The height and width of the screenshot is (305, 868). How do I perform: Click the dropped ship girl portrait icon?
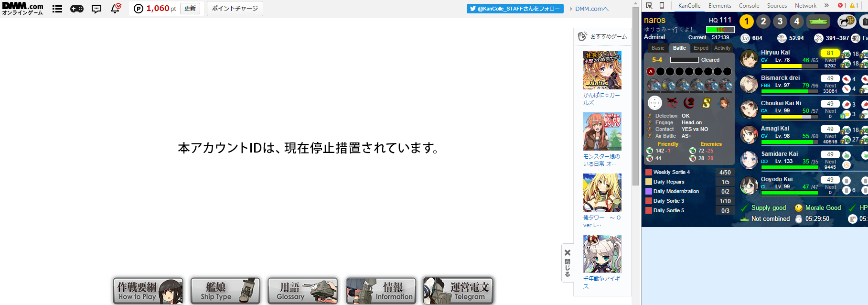pos(724,103)
